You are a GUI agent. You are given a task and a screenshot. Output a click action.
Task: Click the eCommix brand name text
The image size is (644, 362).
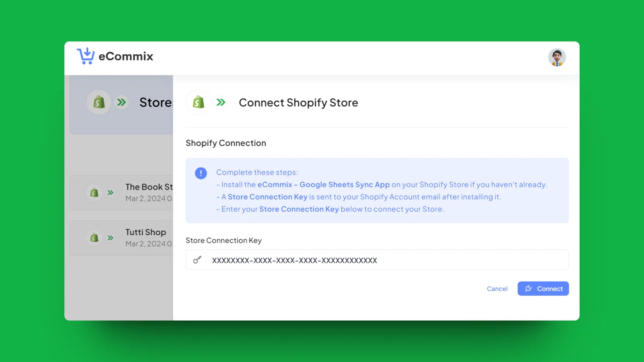click(x=126, y=56)
